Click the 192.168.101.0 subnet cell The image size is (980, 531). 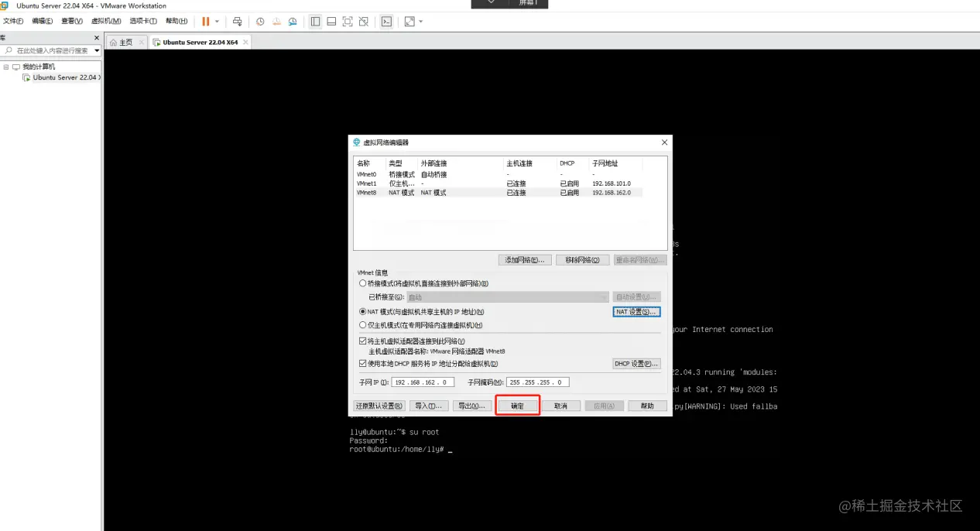612,183
